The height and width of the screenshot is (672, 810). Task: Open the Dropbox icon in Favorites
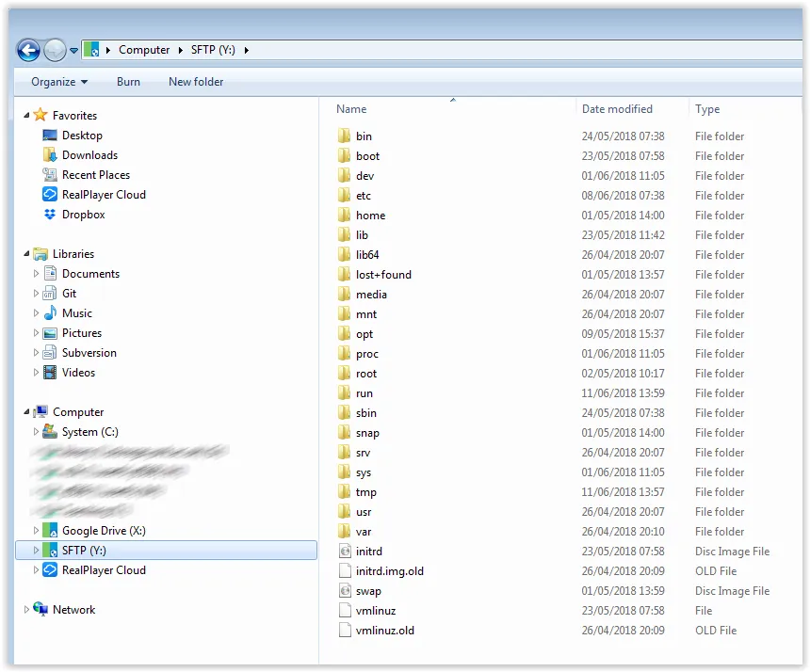pyautogui.click(x=50, y=214)
